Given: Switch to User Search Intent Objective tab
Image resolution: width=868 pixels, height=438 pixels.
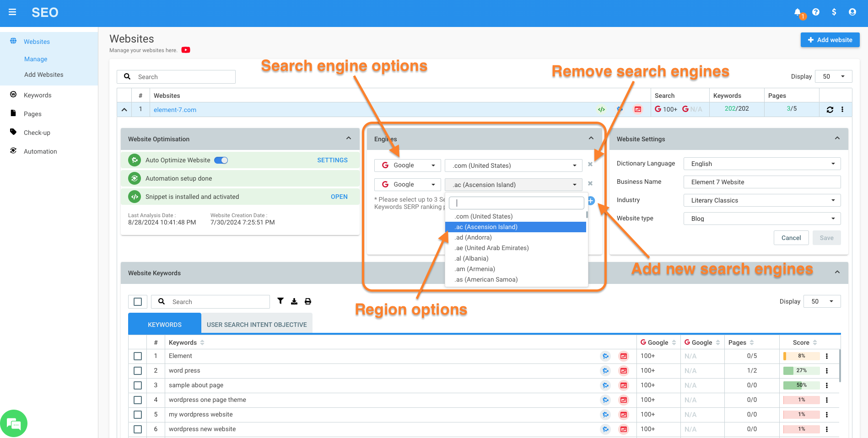Looking at the screenshot, I should [257, 325].
